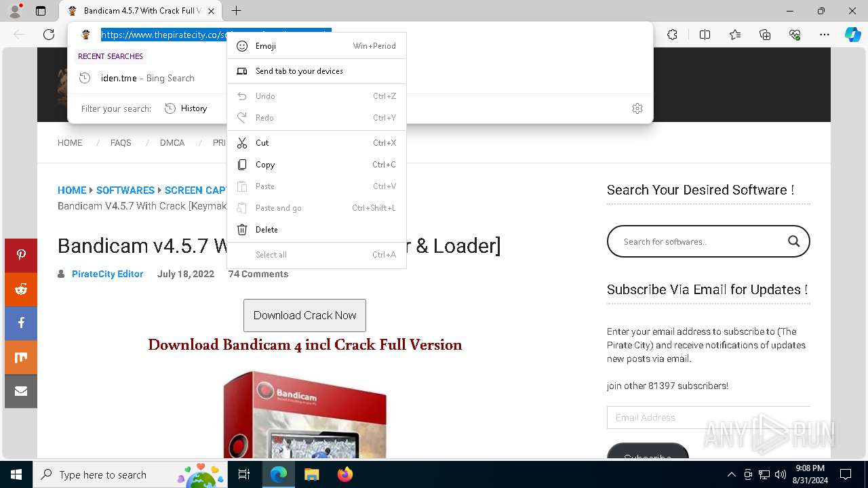Click the Browser essentials heart icon
This screenshot has width=868, height=488.
795,35
